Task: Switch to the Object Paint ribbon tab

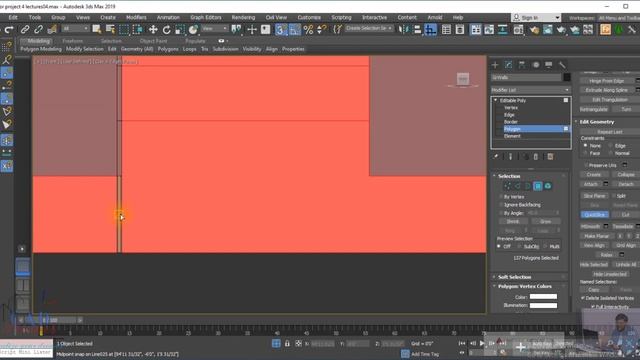Action: tap(153, 41)
